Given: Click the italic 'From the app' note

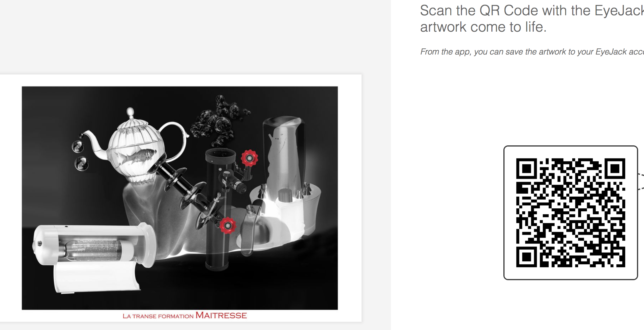Looking at the screenshot, I should pyautogui.click(x=532, y=52).
